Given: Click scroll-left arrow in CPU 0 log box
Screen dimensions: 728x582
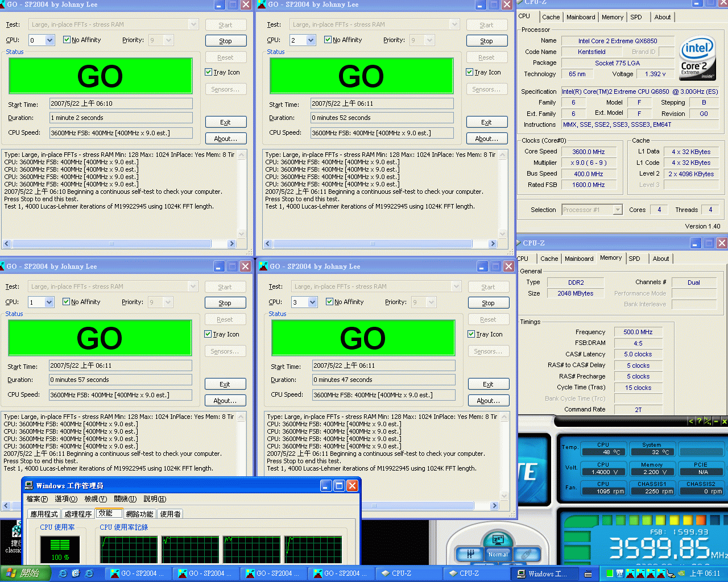Looking at the screenshot, I should point(7,244).
